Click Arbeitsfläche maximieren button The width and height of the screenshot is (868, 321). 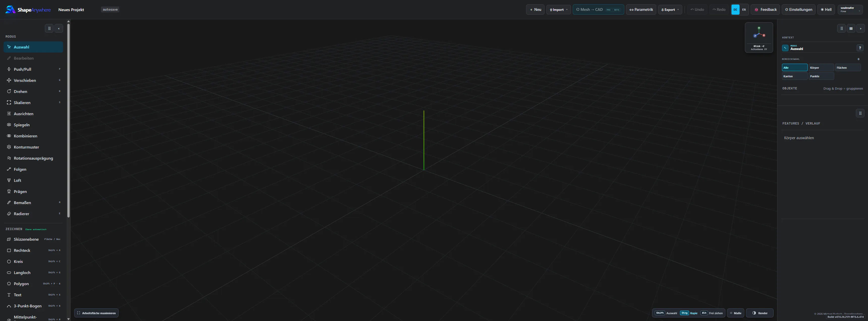96,313
